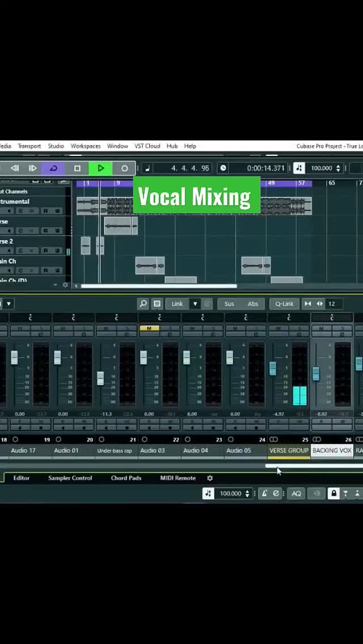363x644 pixels.
Task: Adjust the bottom tempo 100.000 stepper
Action: pyautogui.click(x=247, y=493)
